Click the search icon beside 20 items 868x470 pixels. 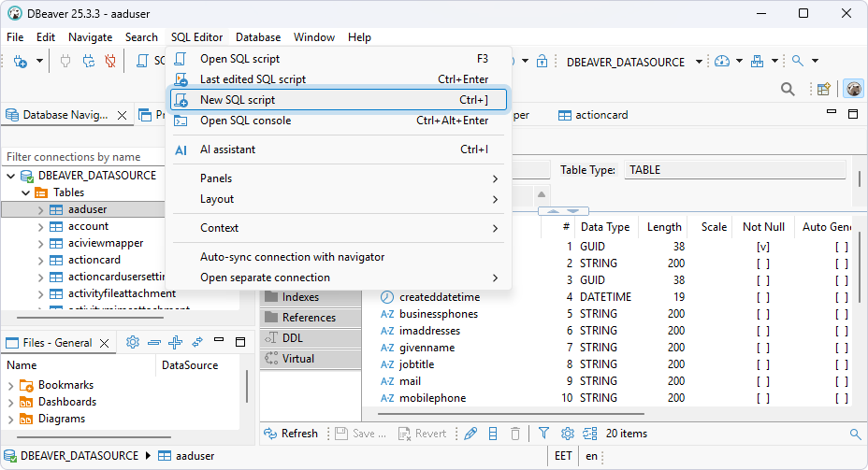click(855, 434)
